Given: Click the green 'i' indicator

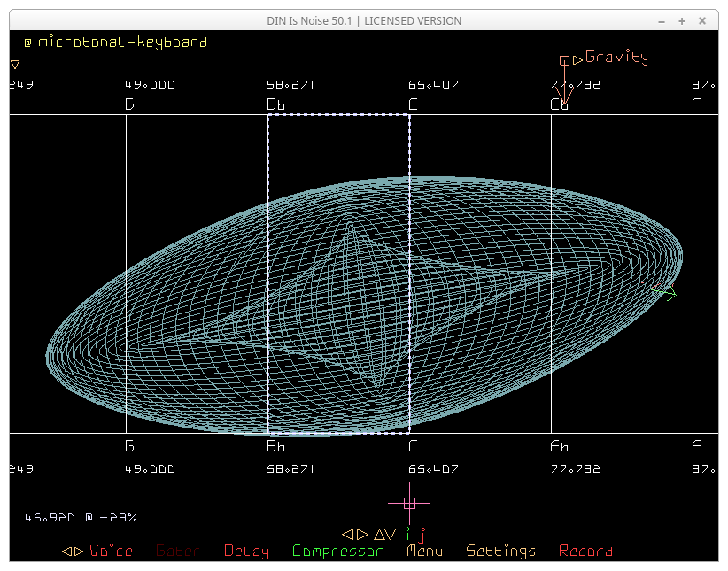Looking at the screenshot, I should click(x=408, y=534).
